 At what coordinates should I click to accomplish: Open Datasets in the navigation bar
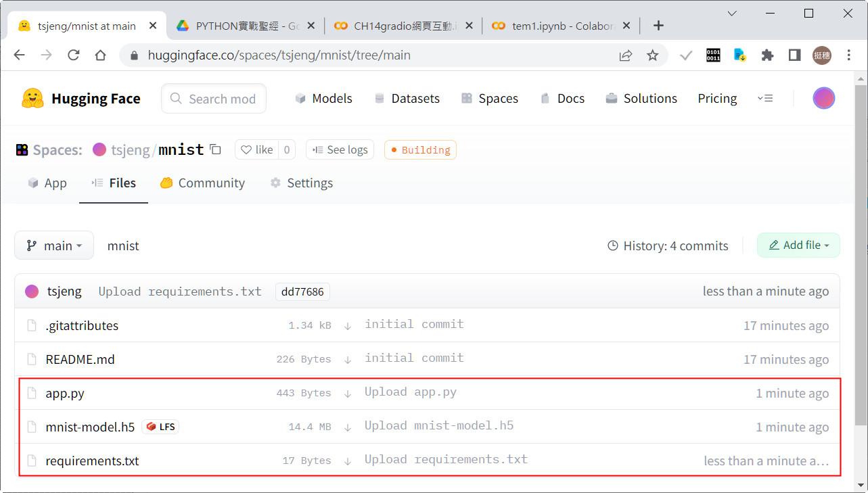407,99
